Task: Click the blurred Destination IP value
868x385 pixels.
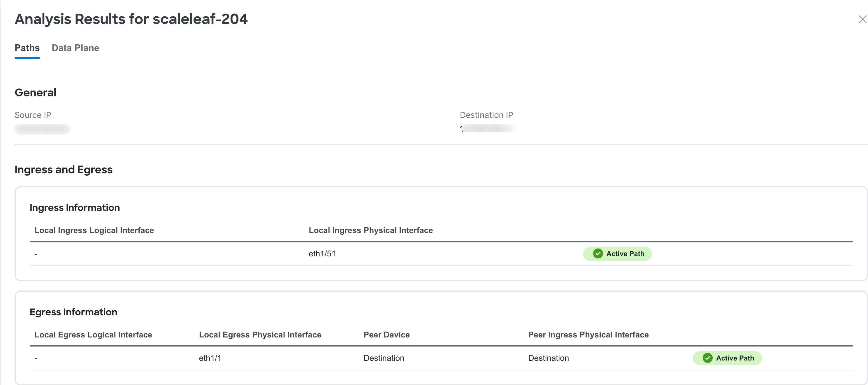Action: click(488, 128)
